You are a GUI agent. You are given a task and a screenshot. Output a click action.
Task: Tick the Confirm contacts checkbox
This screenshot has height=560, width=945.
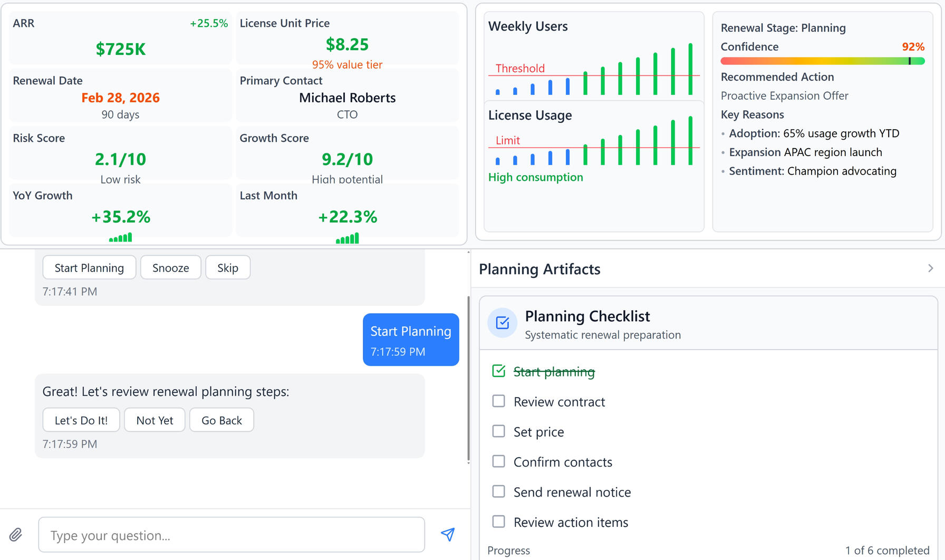point(498,461)
